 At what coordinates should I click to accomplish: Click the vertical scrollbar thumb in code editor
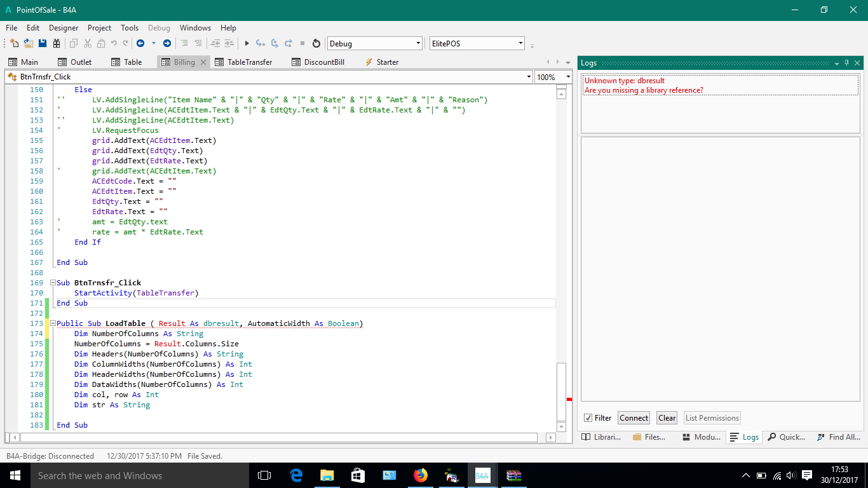[560, 391]
